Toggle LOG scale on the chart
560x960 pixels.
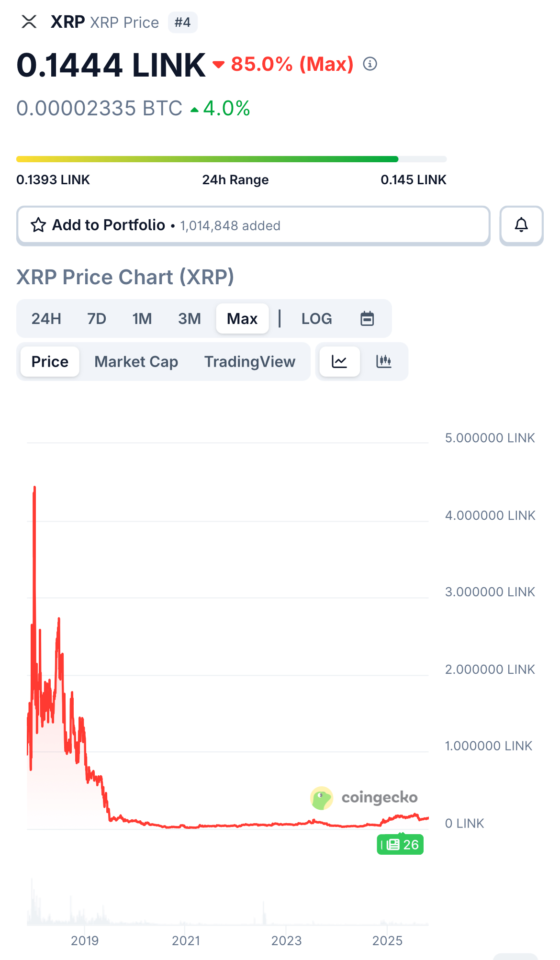pos(316,319)
